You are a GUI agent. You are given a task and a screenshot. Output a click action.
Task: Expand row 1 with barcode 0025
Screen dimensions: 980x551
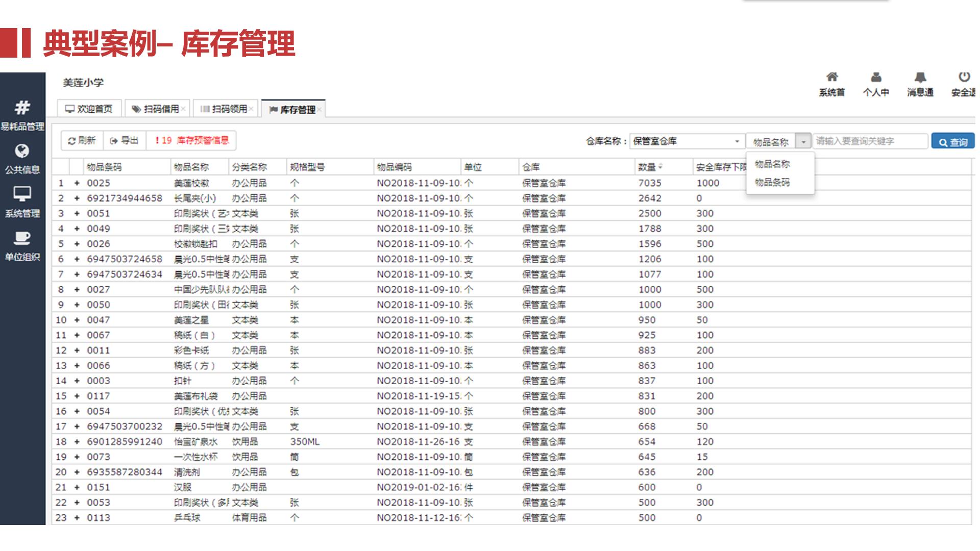tap(77, 183)
